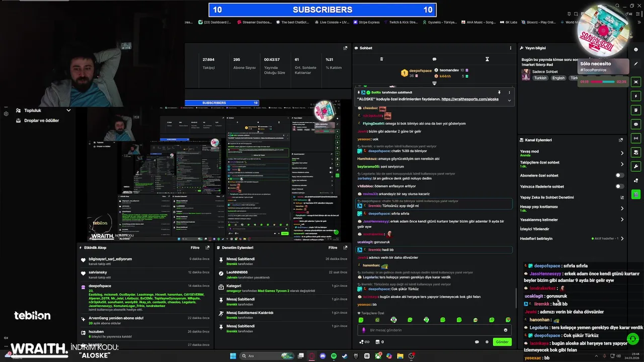Click deepofspace top gifter name

(x=420, y=71)
